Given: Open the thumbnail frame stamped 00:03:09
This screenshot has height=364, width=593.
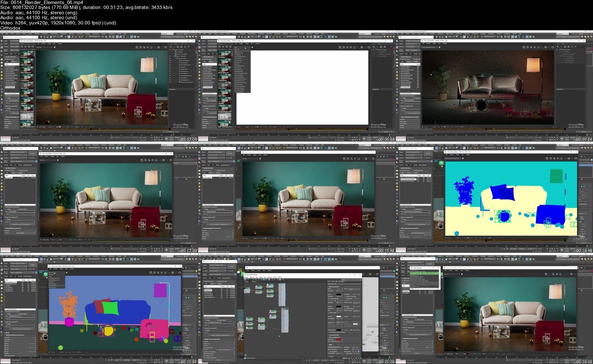Looking at the screenshot, I should (x=99, y=86).
